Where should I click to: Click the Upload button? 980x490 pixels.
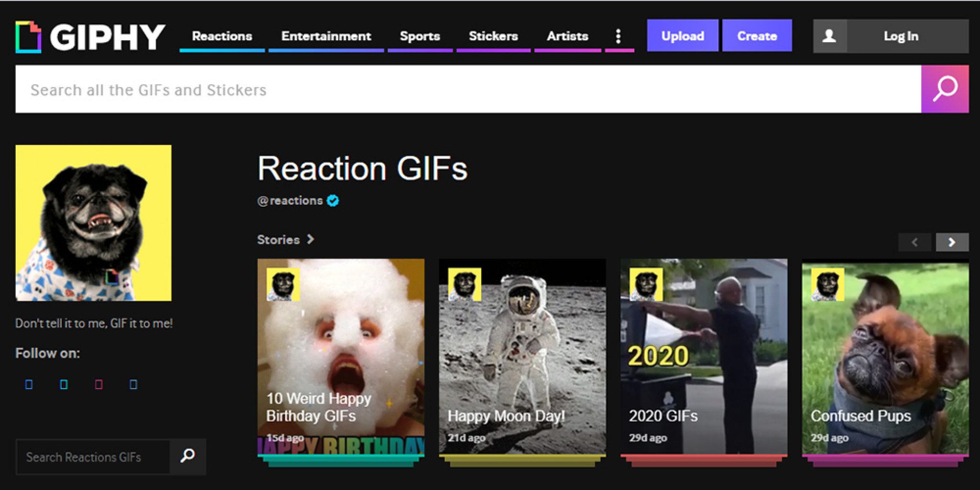pyautogui.click(x=682, y=35)
